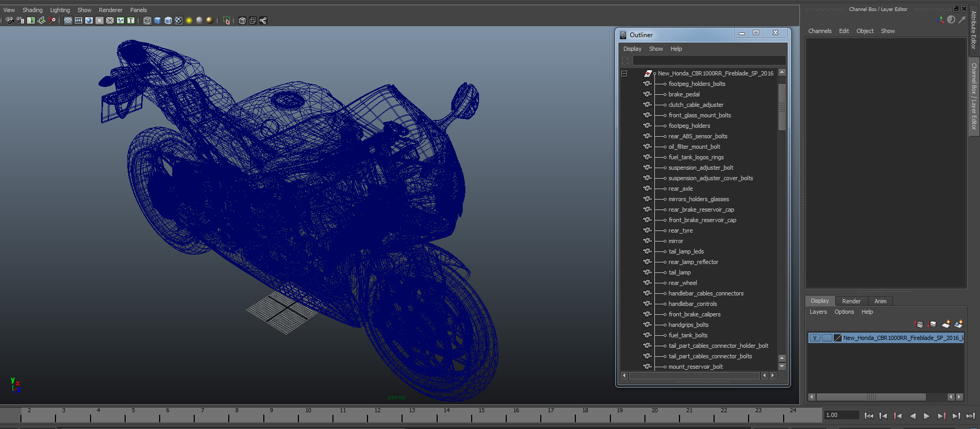This screenshot has height=429, width=980.
Task: Open the Outliner Display menu
Action: (632, 49)
